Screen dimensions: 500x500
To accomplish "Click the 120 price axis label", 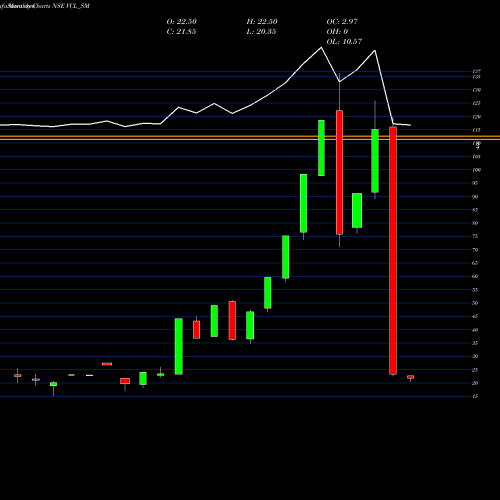I will (x=476, y=117).
